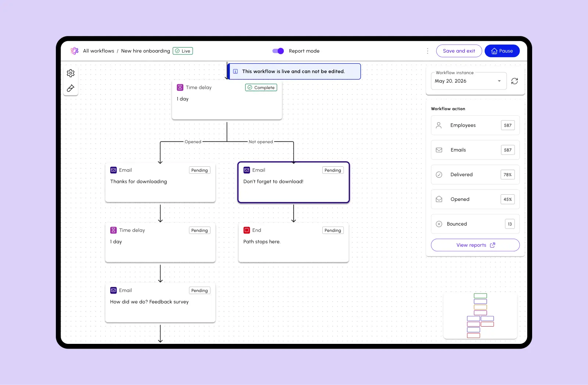Click the Not opened branch label
The image size is (588, 385).
[261, 142]
